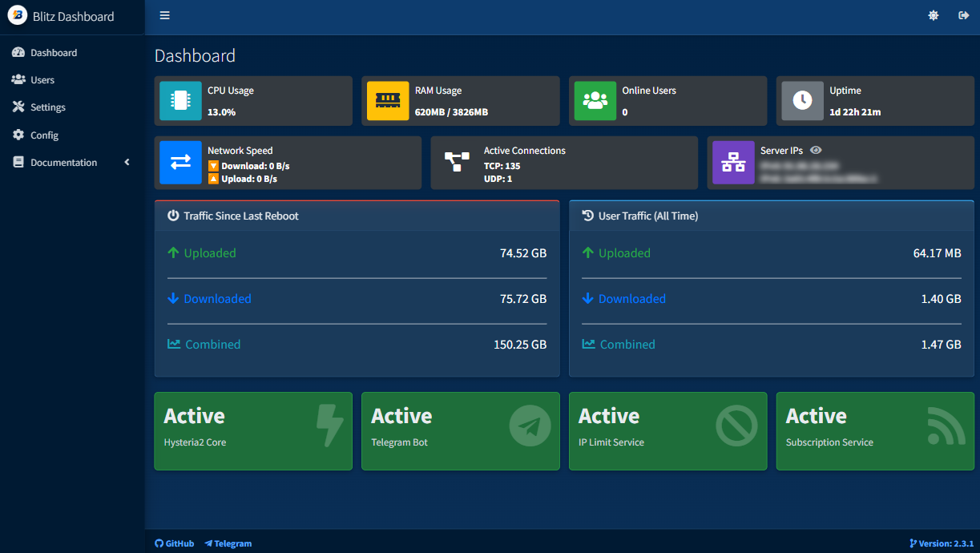The image size is (980, 553).
Task: Click the Documentation book sidebar icon
Action: pos(18,163)
